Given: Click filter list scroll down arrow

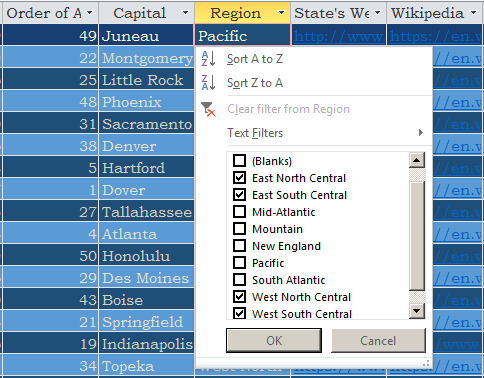Looking at the screenshot, I should pos(417,311).
